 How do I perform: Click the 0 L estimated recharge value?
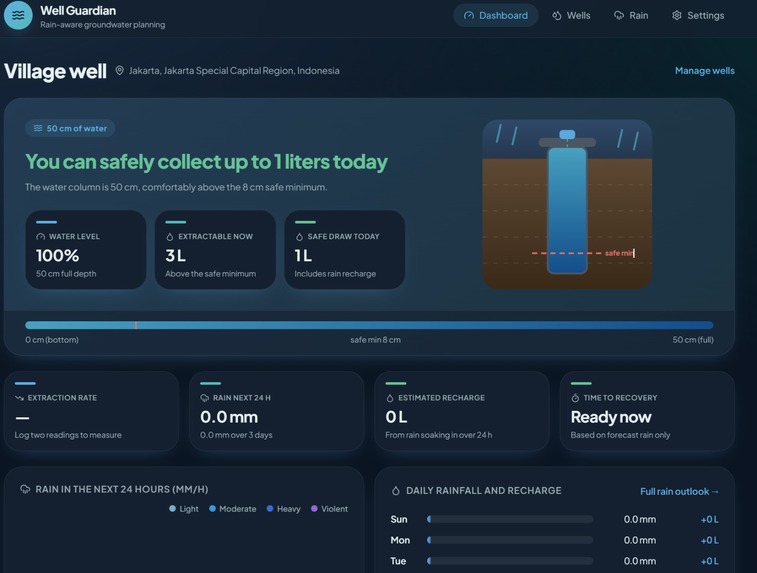coord(396,417)
